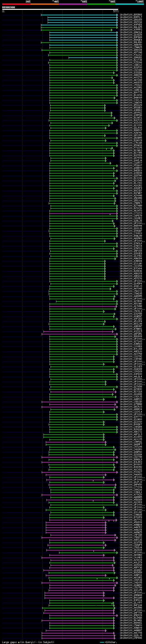Select hit UniRef100_B1XNT1
The width and height of the screenshot is (146, 644).
tap(131, 118)
